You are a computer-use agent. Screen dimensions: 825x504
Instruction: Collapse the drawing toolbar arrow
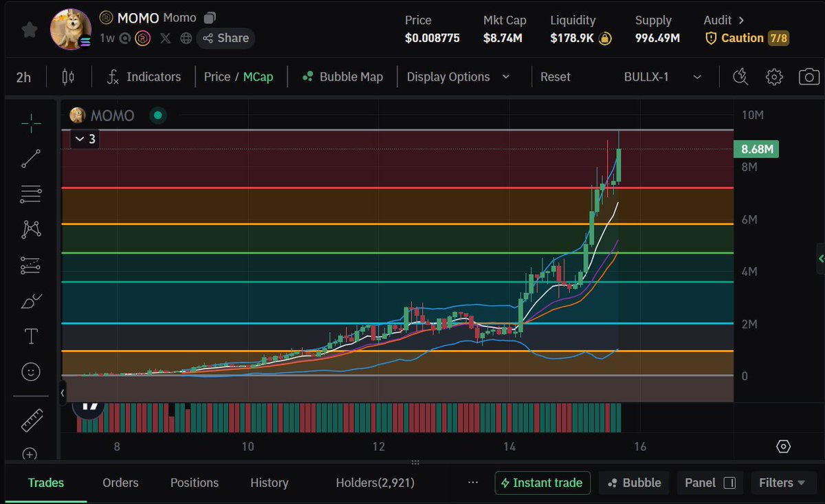(63, 393)
